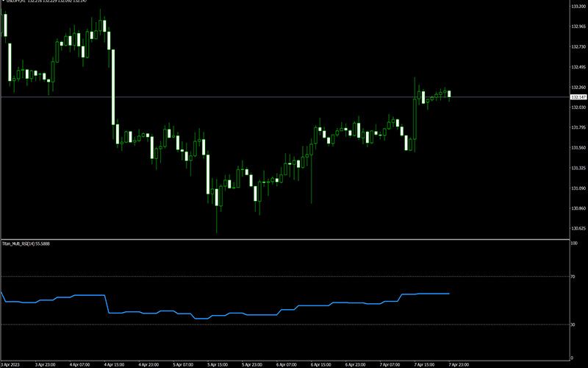This screenshot has width=588, height=368.
Task: Click the current price tag 132.147
Action: point(578,97)
